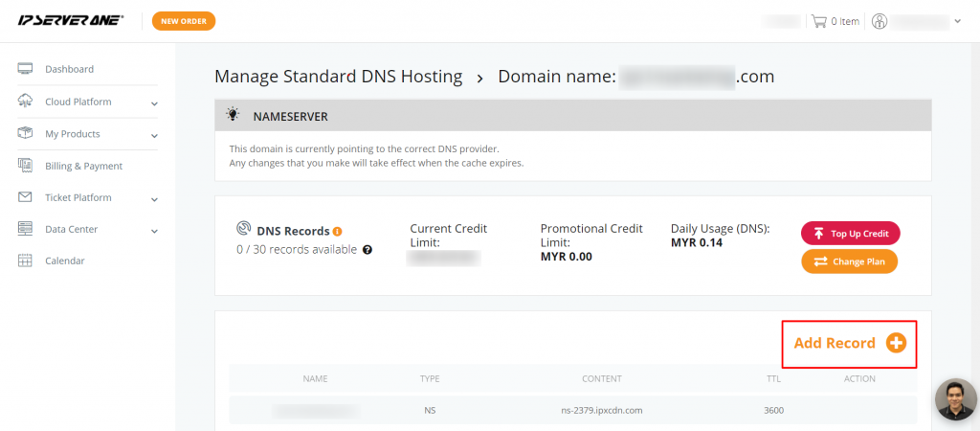
Task: Expand the Ticket Platform chevron
Action: (154, 199)
